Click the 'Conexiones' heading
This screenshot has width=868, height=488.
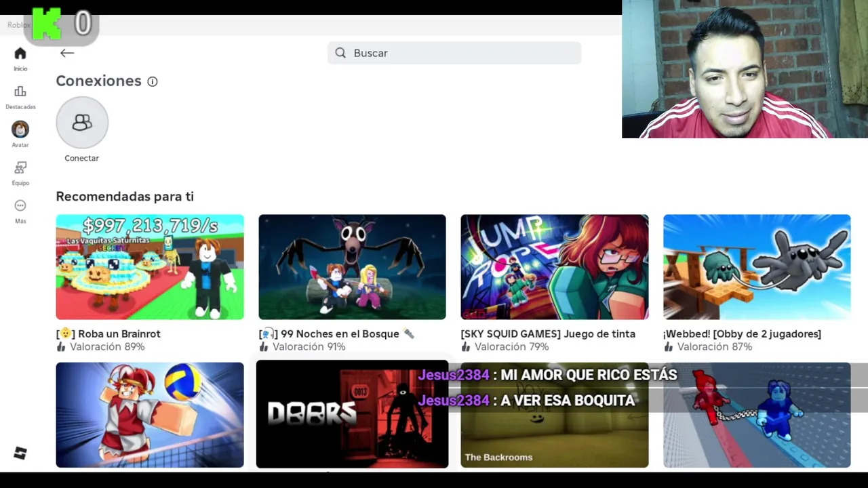click(98, 81)
